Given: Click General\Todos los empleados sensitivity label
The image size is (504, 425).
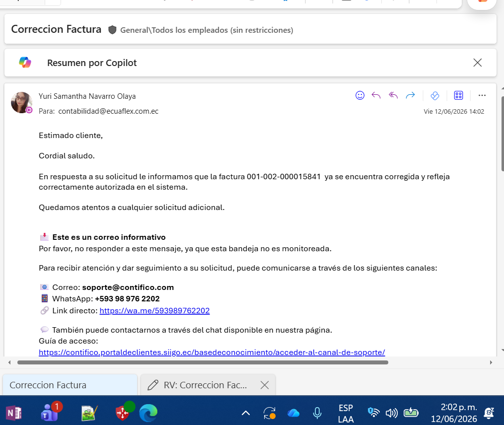Looking at the screenshot, I should tap(207, 30).
